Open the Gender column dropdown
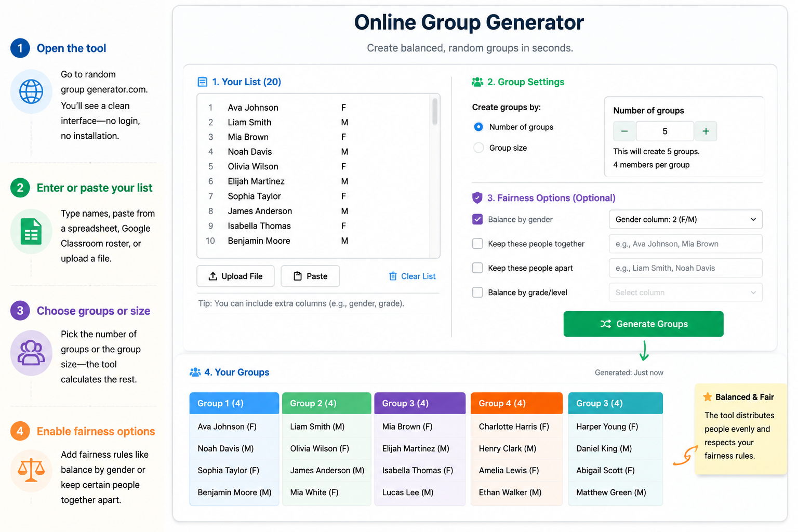 coord(685,219)
